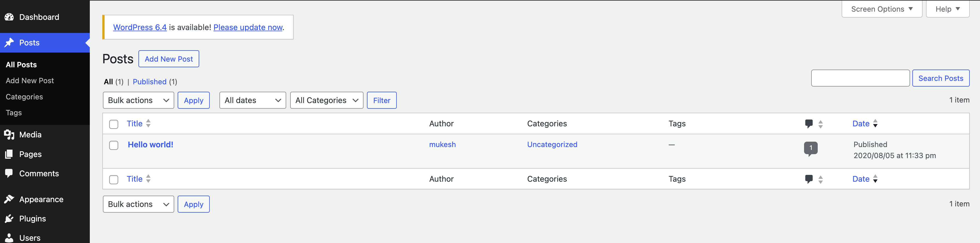Sort by comments icon in table header

(x=809, y=124)
